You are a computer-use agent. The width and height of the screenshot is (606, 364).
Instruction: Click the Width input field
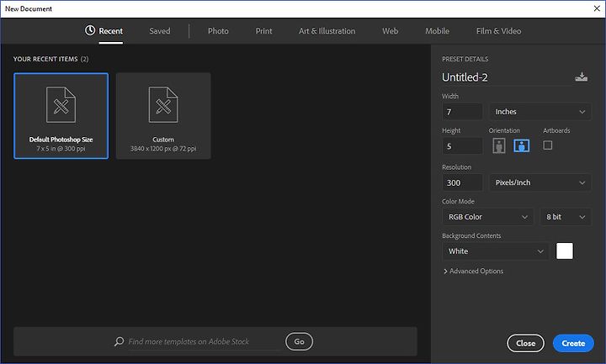[462, 112]
